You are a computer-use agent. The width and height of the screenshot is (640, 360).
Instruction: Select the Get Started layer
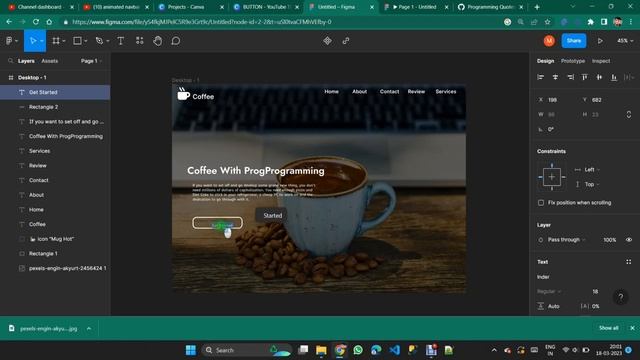[55, 92]
